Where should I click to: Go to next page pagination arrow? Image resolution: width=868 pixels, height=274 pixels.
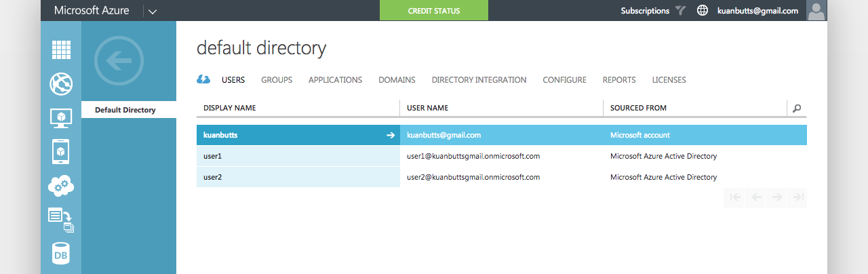point(776,197)
